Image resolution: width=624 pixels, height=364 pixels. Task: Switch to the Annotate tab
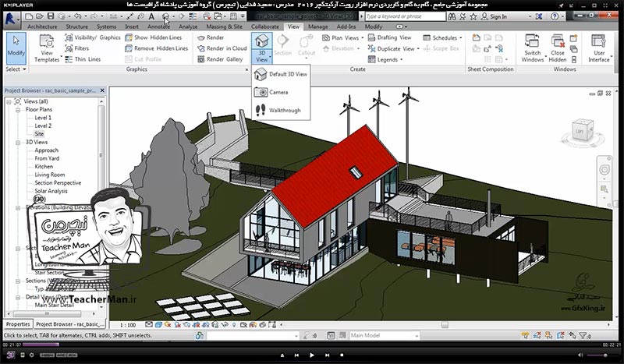[158, 27]
